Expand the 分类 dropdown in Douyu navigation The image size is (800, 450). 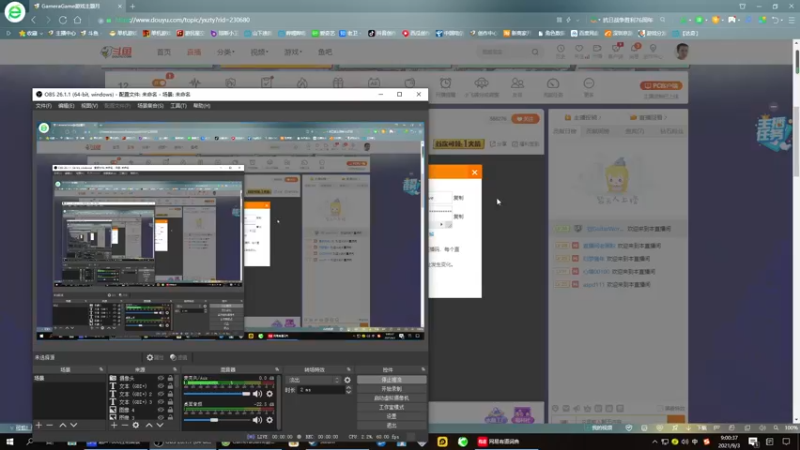[x=226, y=52]
